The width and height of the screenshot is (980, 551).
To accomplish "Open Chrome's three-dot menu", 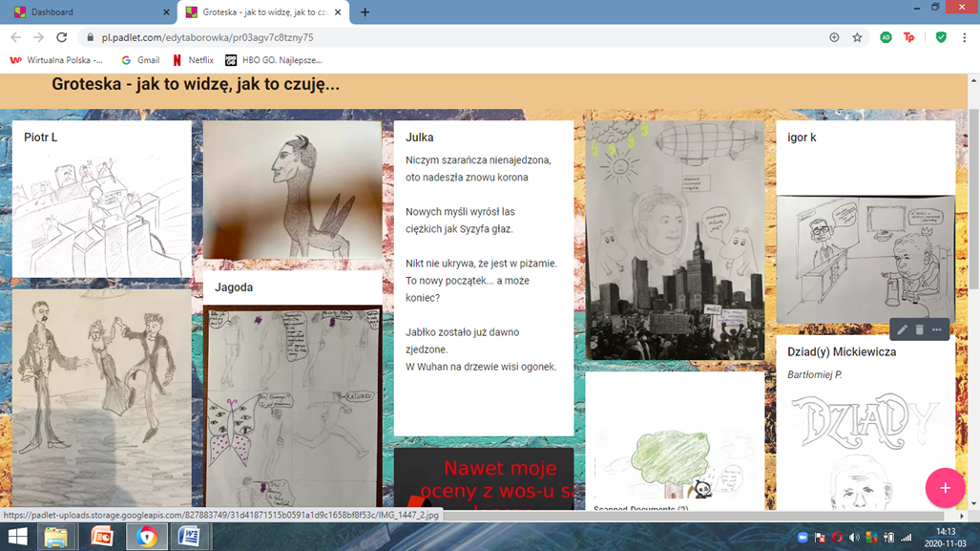I will (x=965, y=37).
